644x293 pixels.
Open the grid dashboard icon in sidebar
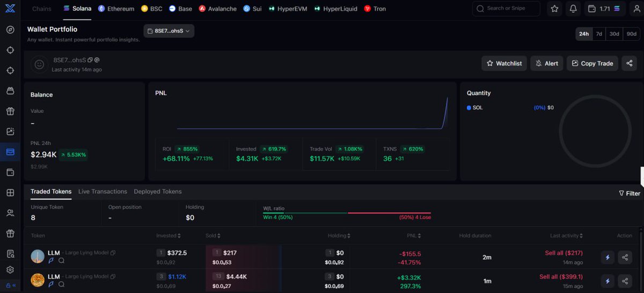(10, 193)
